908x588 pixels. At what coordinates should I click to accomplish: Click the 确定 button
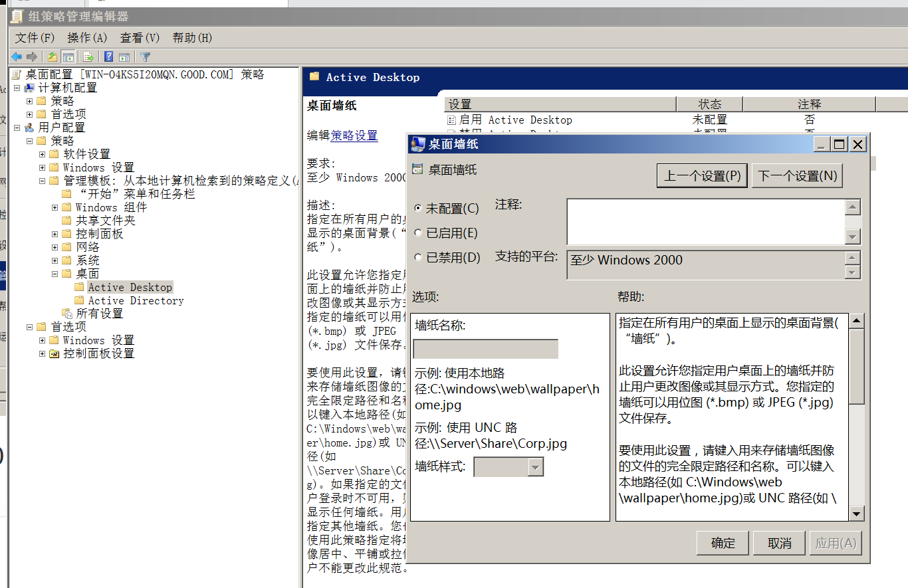click(723, 543)
